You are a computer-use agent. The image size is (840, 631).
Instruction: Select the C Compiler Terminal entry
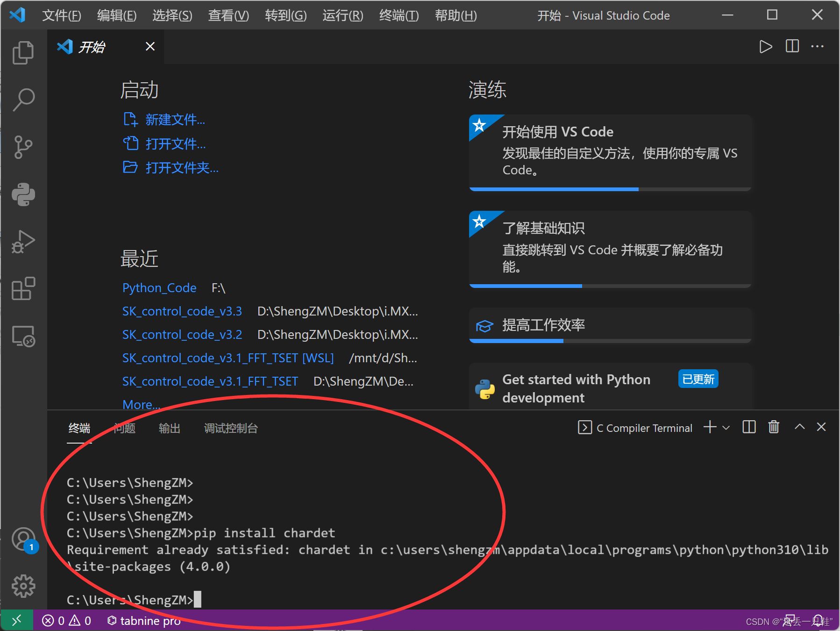(x=635, y=428)
